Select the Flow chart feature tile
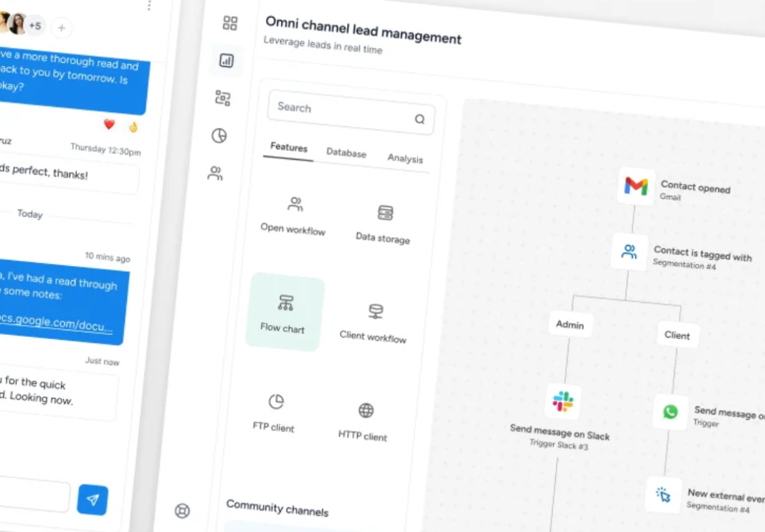This screenshot has width=765, height=532. (x=284, y=312)
